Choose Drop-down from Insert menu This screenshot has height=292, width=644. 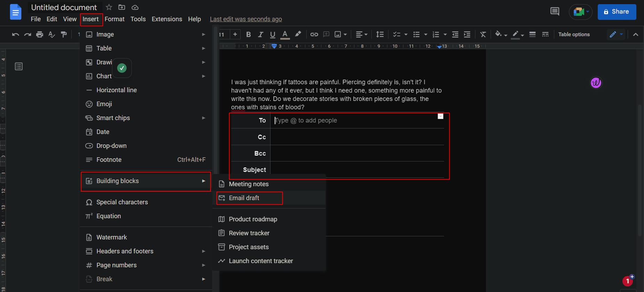(146, 146)
